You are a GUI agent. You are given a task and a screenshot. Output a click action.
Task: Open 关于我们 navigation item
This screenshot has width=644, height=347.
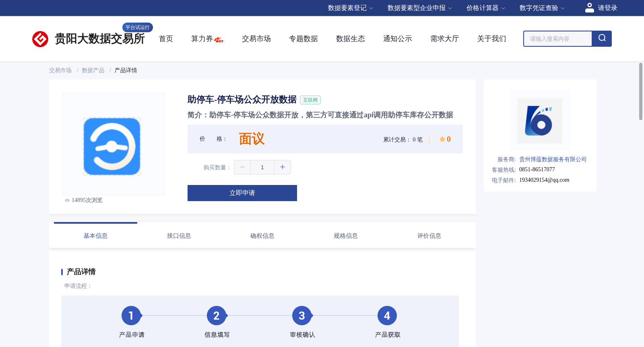tap(492, 39)
